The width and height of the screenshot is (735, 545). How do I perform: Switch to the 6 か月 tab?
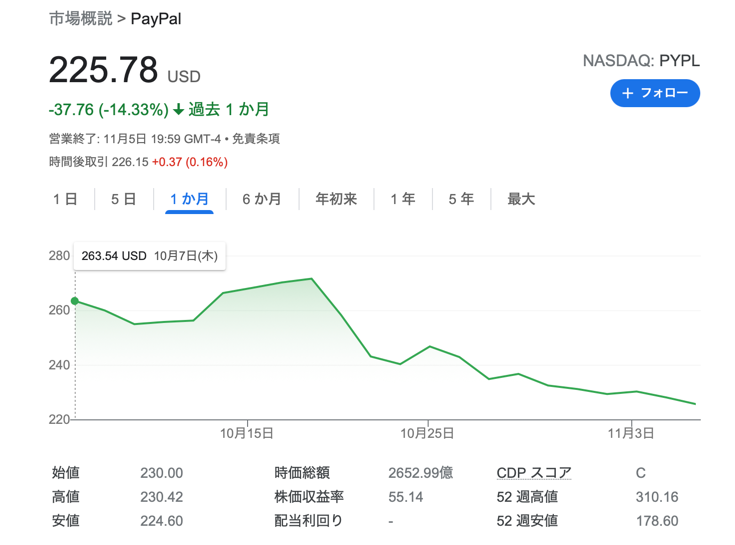[x=262, y=199]
